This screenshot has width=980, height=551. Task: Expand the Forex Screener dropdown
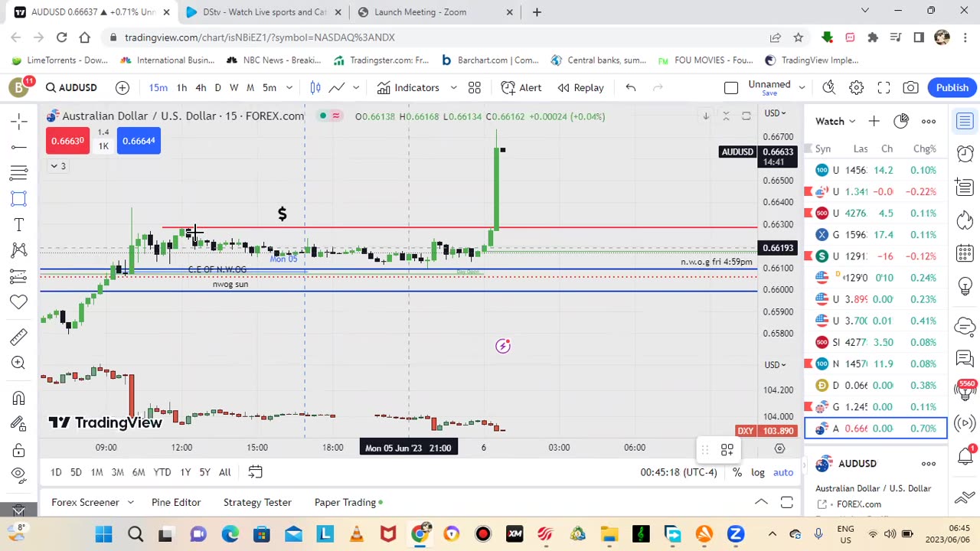131,502
